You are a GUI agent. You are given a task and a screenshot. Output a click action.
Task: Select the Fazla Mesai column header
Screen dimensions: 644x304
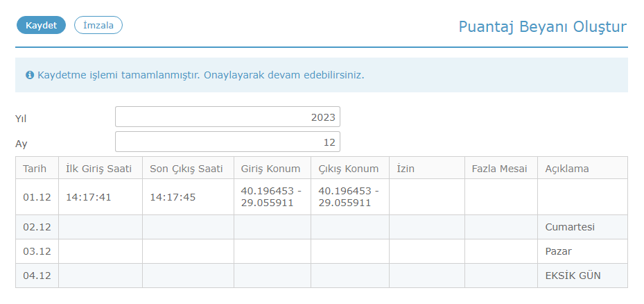[x=501, y=168]
